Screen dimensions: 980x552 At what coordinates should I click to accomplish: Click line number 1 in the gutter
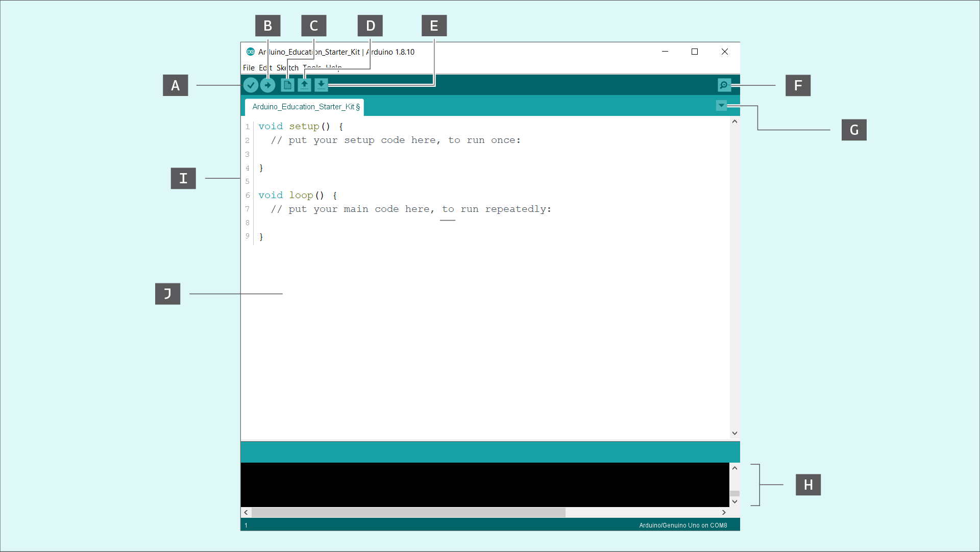(x=248, y=127)
